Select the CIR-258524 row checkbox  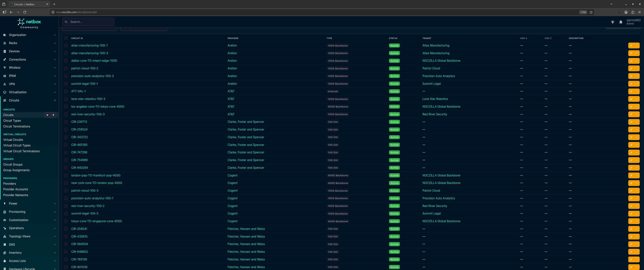point(66,130)
